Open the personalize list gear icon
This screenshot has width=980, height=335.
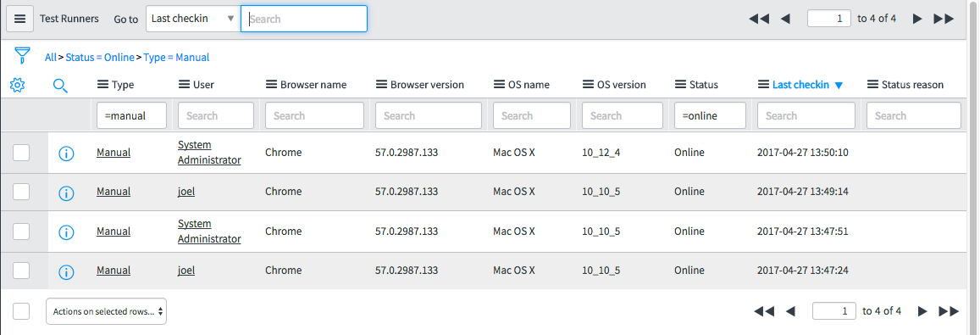coord(18,85)
